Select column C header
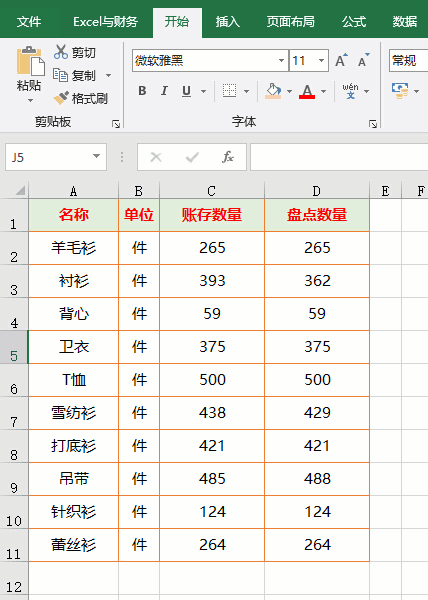 tap(212, 191)
